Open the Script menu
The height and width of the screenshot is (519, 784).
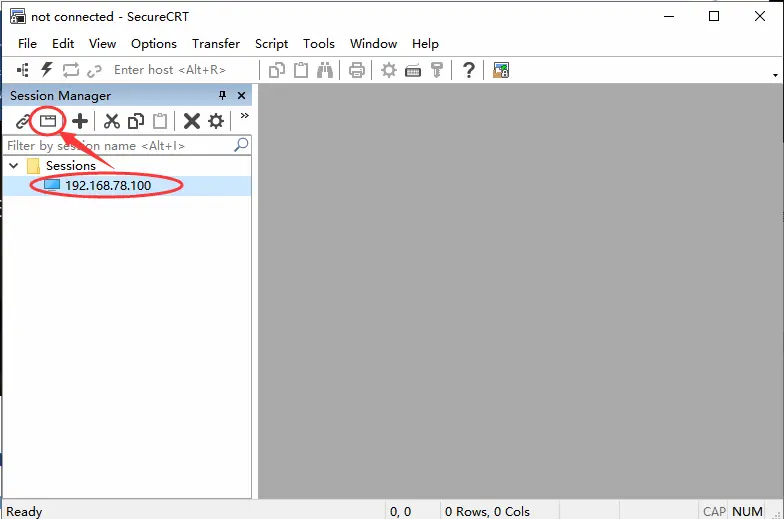272,44
